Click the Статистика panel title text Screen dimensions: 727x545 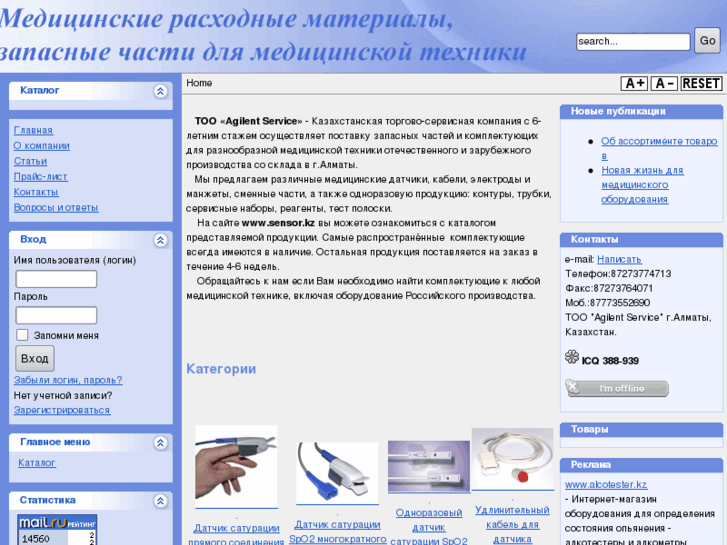(47, 500)
